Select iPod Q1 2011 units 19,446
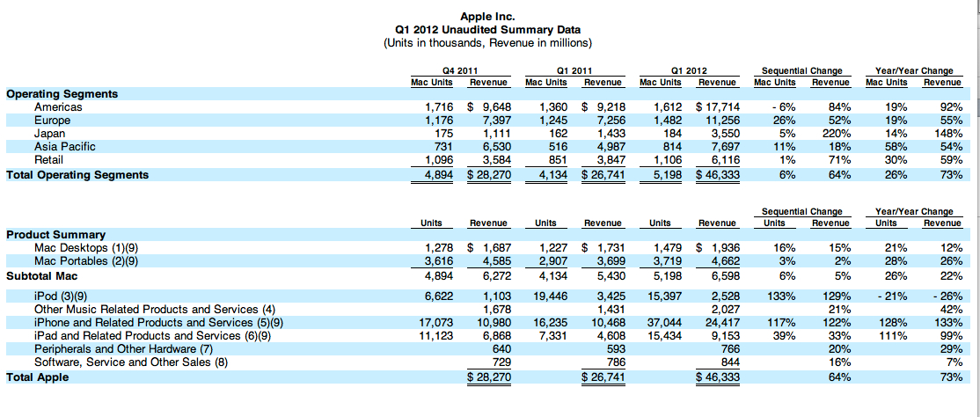Viewport: 980px width, 417px height. point(551,296)
